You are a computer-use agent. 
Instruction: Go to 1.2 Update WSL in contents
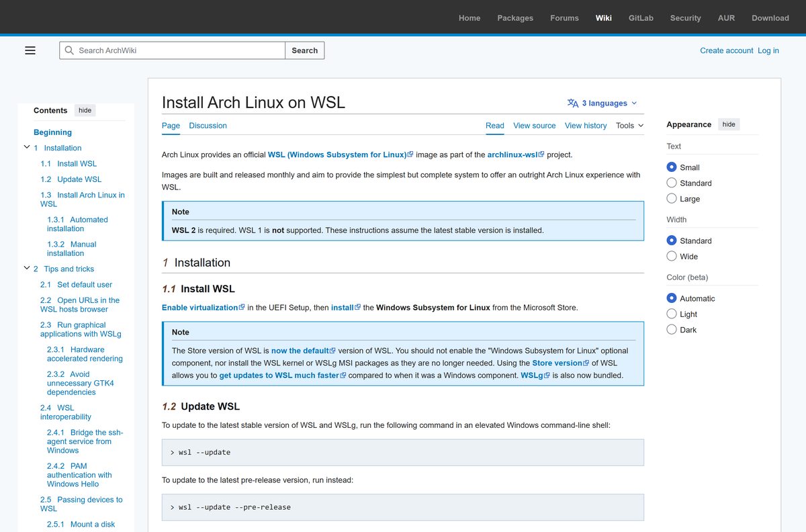(71, 179)
